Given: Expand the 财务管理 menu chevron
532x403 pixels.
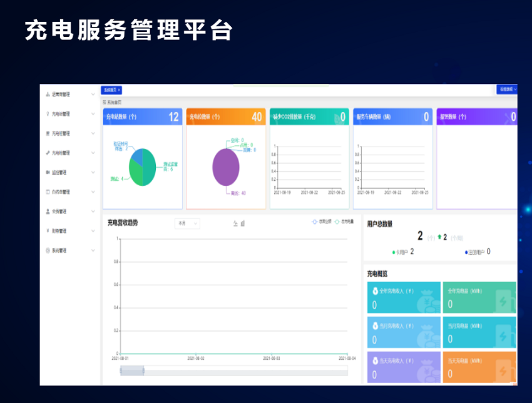Looking at the screenshot, I should [93, 231].
